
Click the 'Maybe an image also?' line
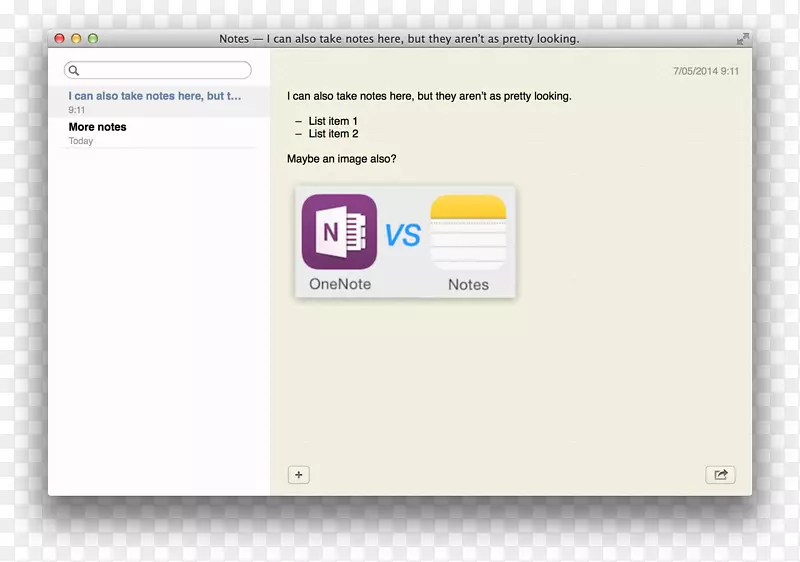(x=341, y=159)
